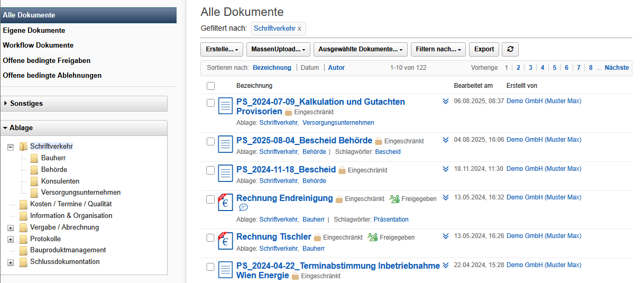Click the euro invoice icon of Rechnung Endreinigung
Image resolution: width=644 pixels, height=283 pixels.
pos(225,202)
